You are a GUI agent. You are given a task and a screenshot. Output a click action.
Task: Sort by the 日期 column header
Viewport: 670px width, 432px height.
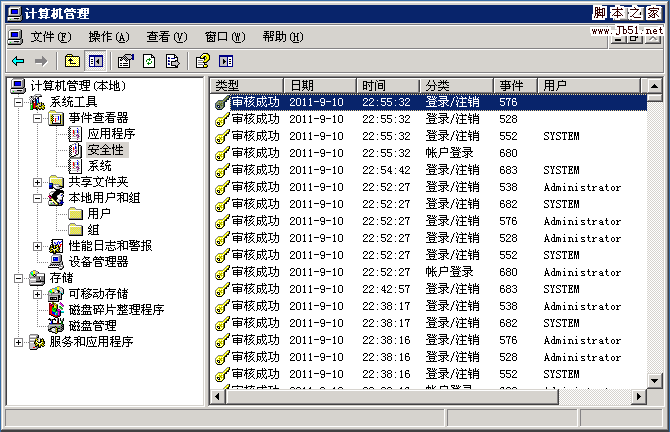320,85
